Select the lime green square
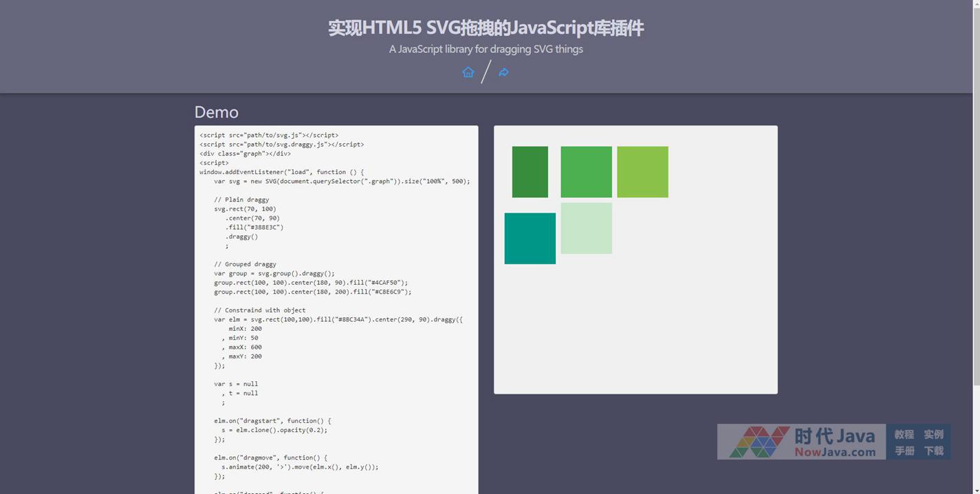980x494 pixels. coord(642,172)
